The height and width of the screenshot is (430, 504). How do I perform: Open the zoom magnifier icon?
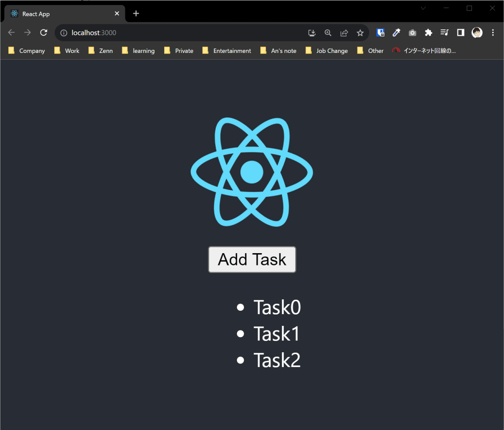pyautogui.click(x=328, y=33)
